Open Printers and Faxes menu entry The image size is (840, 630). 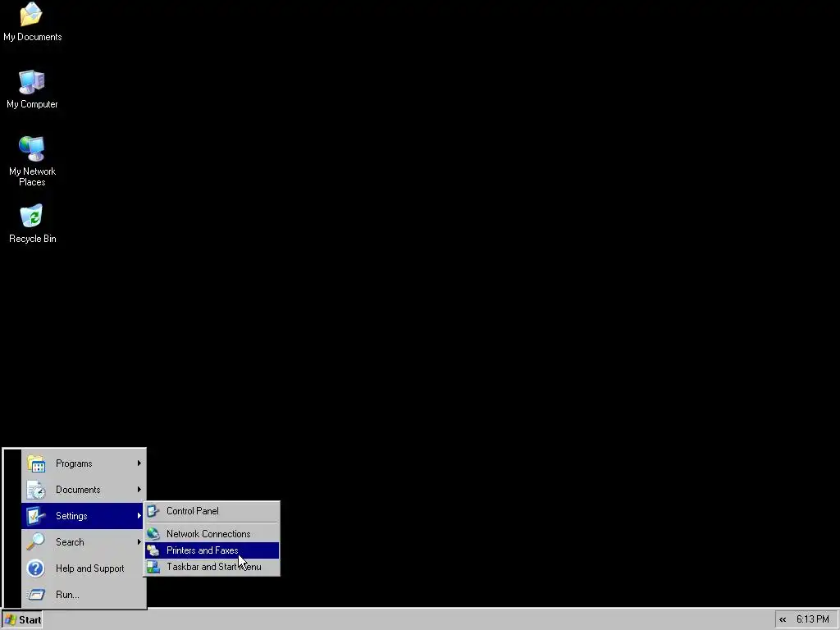coord(212,550)
